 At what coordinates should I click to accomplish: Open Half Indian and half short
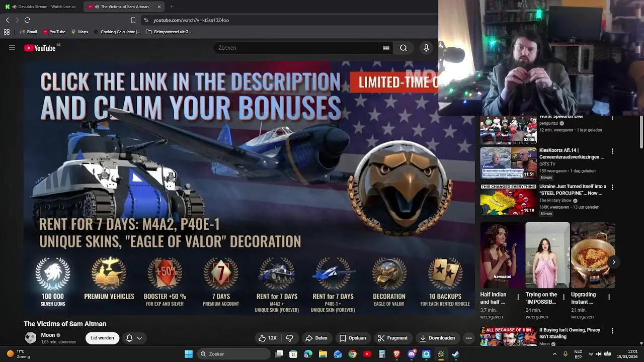[x=502, y=255]
